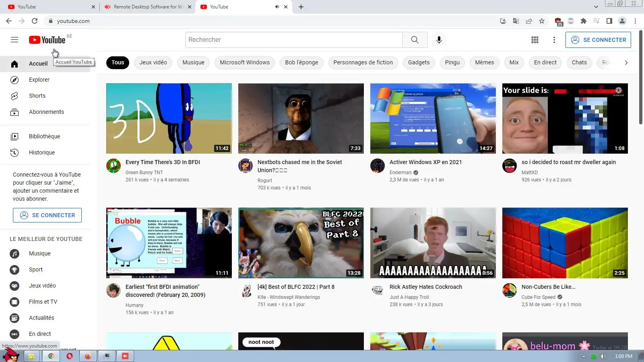The height and width of the screenshot is (362, 644).
Task: Open Green Bunny TNT channel link
Action: click(144, 173)
